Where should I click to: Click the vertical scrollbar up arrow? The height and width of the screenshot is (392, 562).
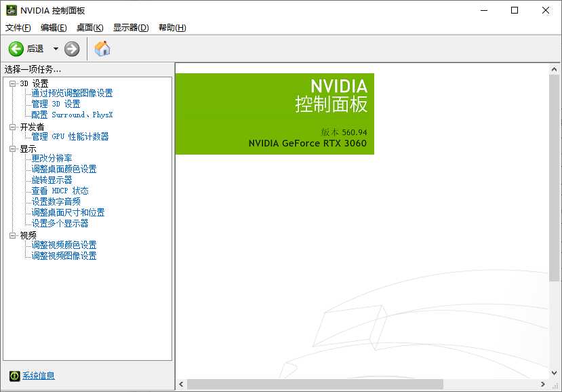pos(554,69)
